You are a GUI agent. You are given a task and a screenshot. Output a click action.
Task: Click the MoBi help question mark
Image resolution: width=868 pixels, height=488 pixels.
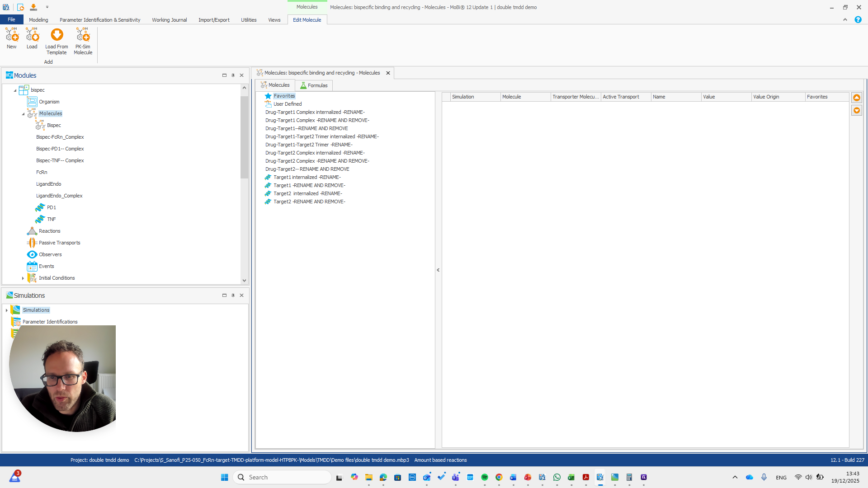click(858, 19)
